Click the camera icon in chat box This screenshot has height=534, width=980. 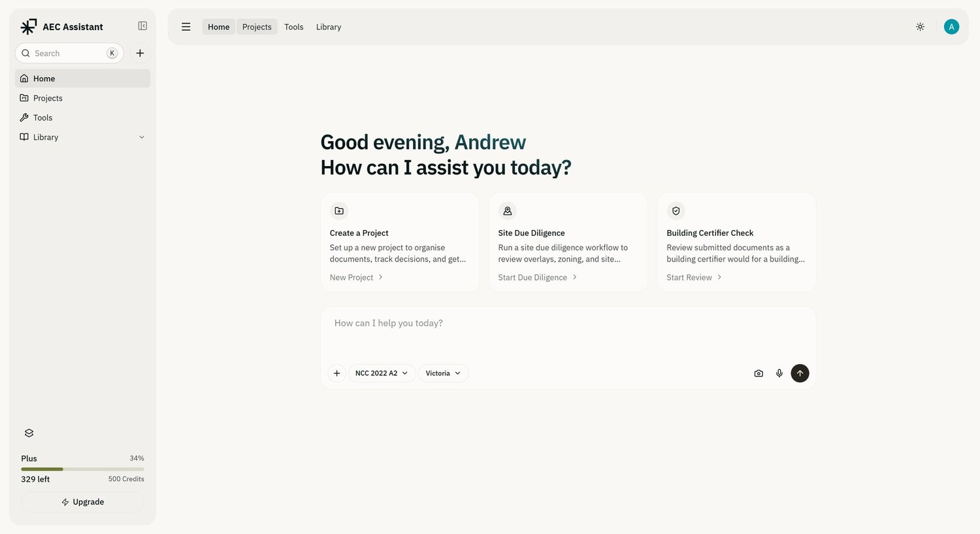pos(759,373)
